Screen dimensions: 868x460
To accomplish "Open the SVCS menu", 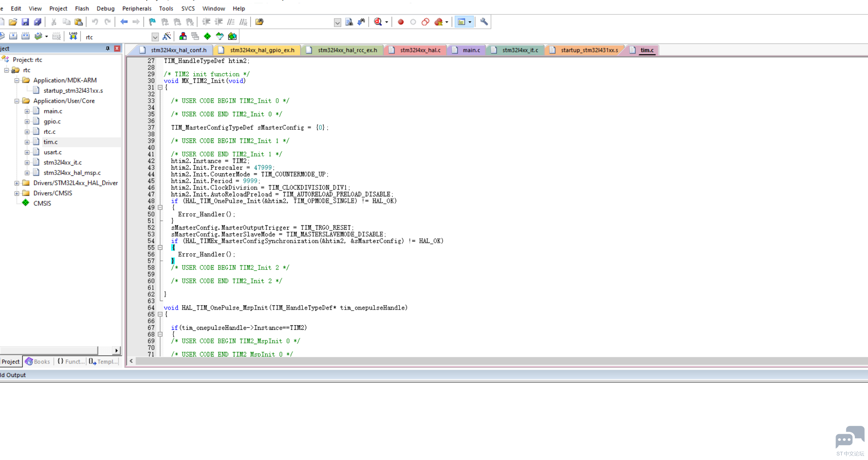I will 188,8.
